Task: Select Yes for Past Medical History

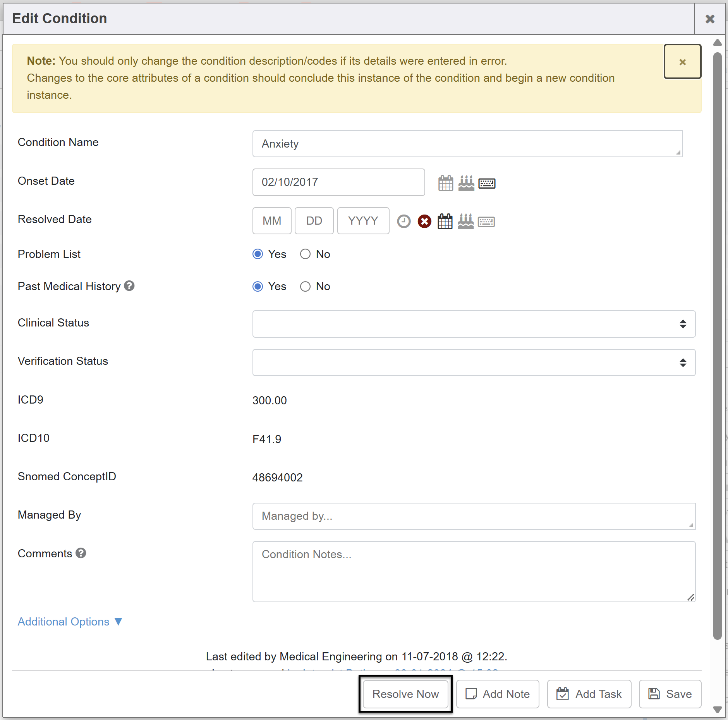Action: pyautogui.click(x=258, y=286)
